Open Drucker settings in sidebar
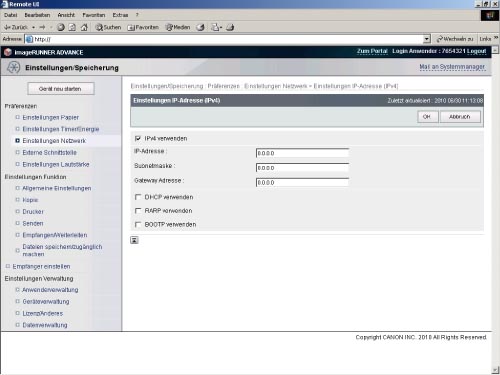 pyautogui.click(x=33, y=212)
